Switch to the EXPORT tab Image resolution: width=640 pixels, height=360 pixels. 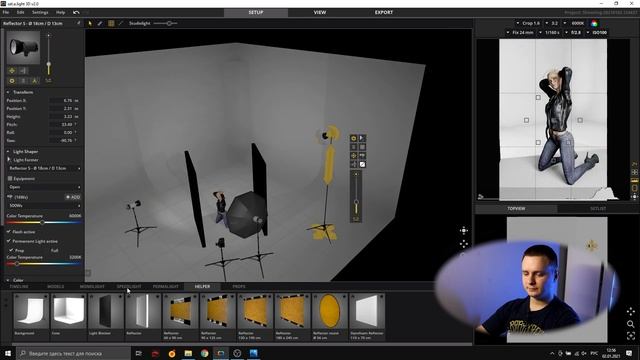384,12
